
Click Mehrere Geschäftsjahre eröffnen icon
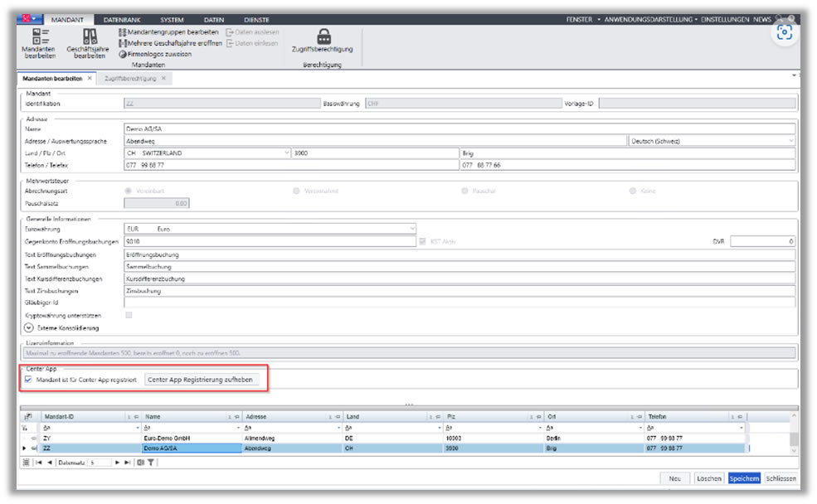[x=123, y=43]
